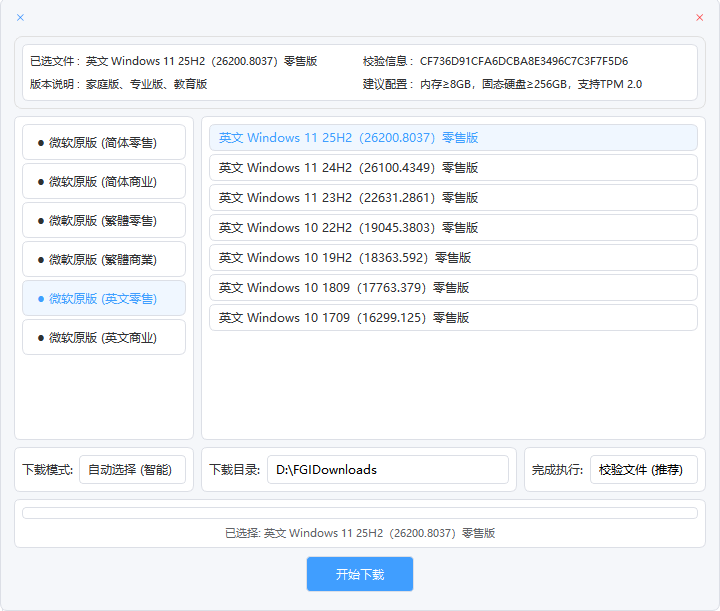
Task: Close the window with the red X
Action: coord(699,17)
